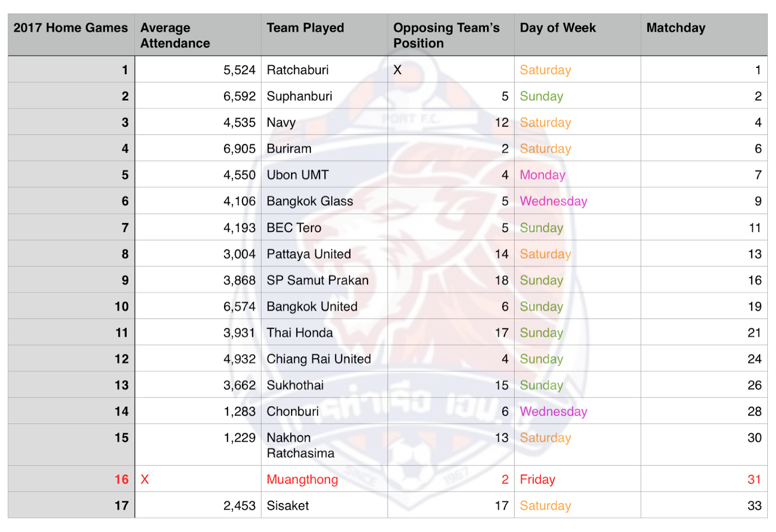Click the 2017 Home Games header
Image resolution: width=776 pixels, height=532 pixels.
pos(71,35)
